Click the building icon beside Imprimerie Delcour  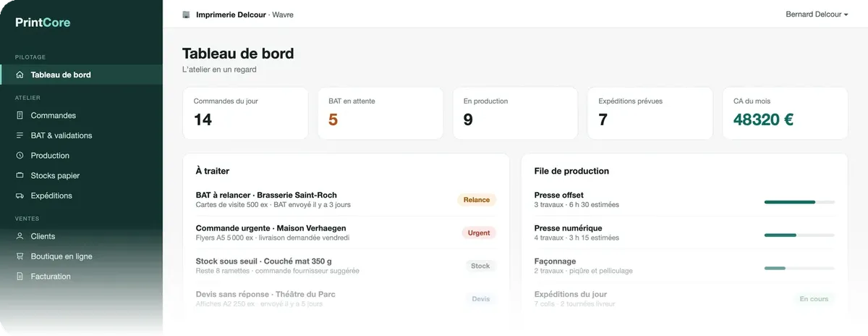coord(186,14)
